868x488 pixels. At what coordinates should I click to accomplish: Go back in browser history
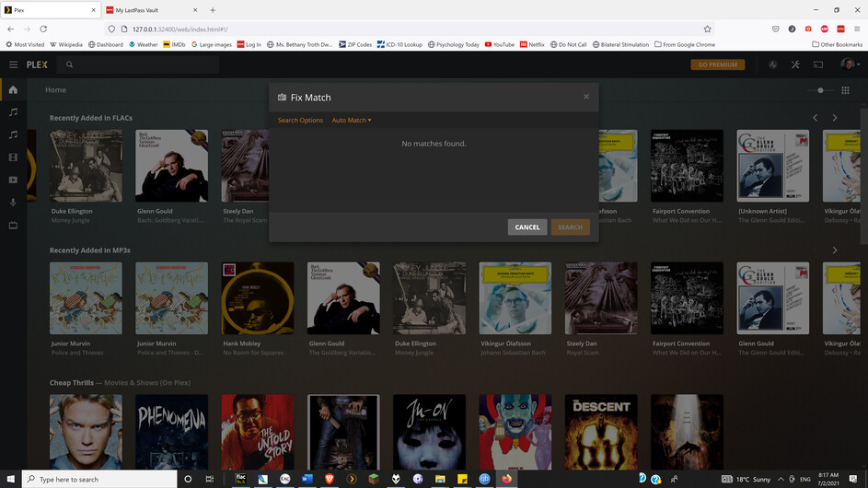(10, 29)
